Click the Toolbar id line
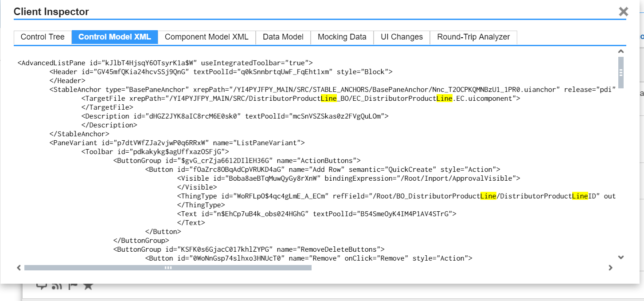This screenshot has width=644, height=301. pyautogui.click(x=155, y=152)
